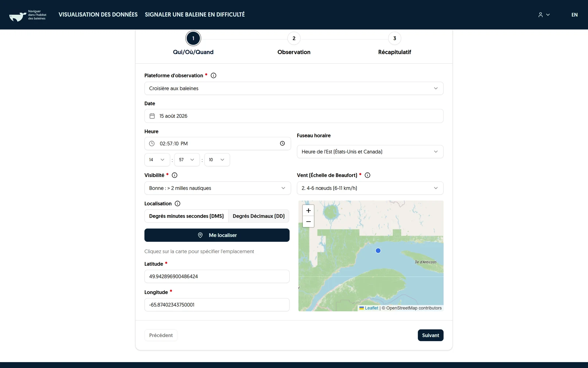
Task: Go to step 1 Qui/Où/Quand
Action: point(193,38)
